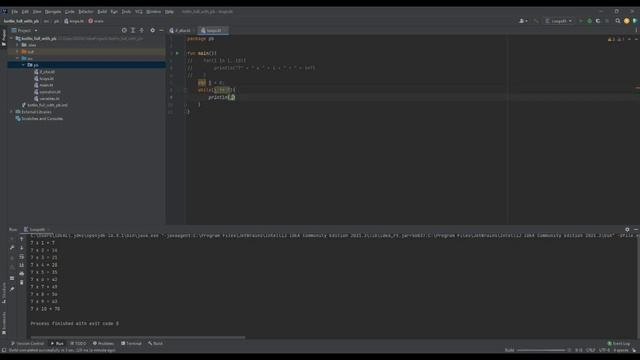Expand the out folder
Viewport: 640px width, 360px height.
(18, 52)
